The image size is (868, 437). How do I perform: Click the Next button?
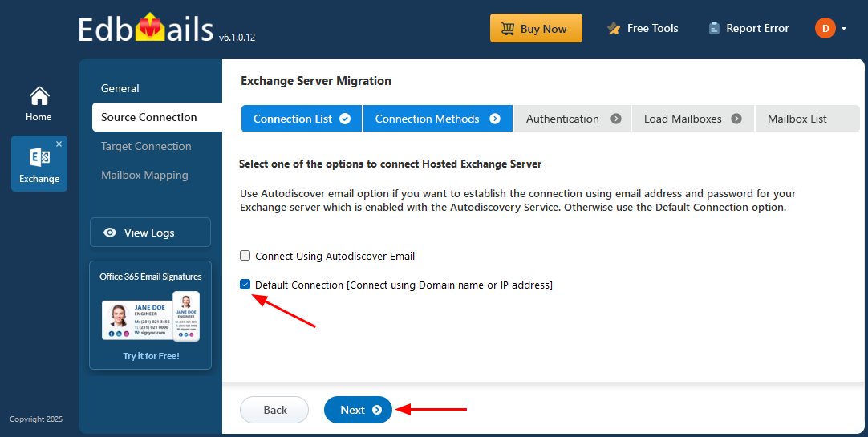coord(358,410)
